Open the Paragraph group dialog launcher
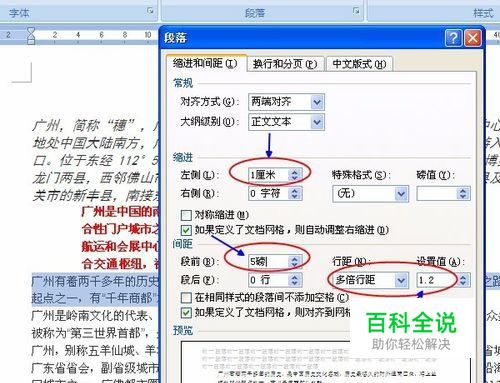This screenshot has height=383, width=500. 356,11
